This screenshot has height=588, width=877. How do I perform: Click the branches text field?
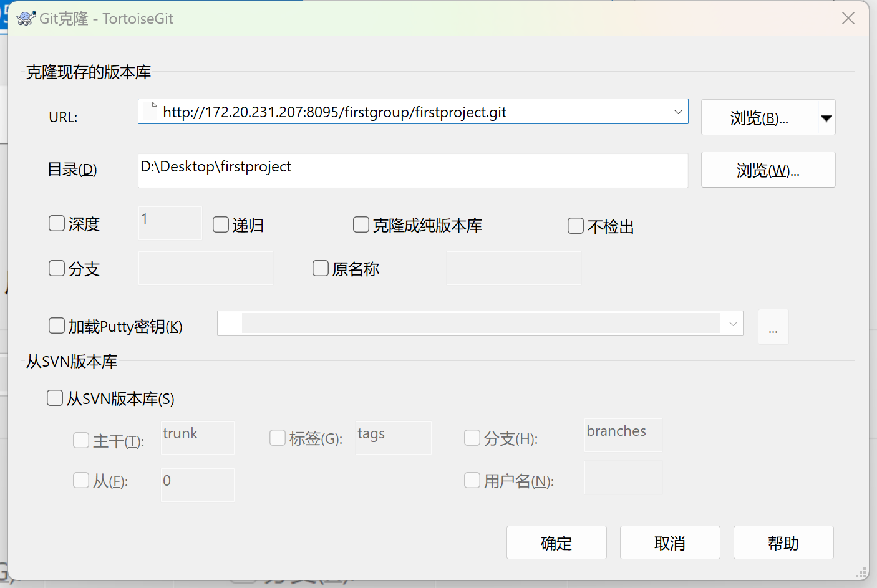pos(623,435)
